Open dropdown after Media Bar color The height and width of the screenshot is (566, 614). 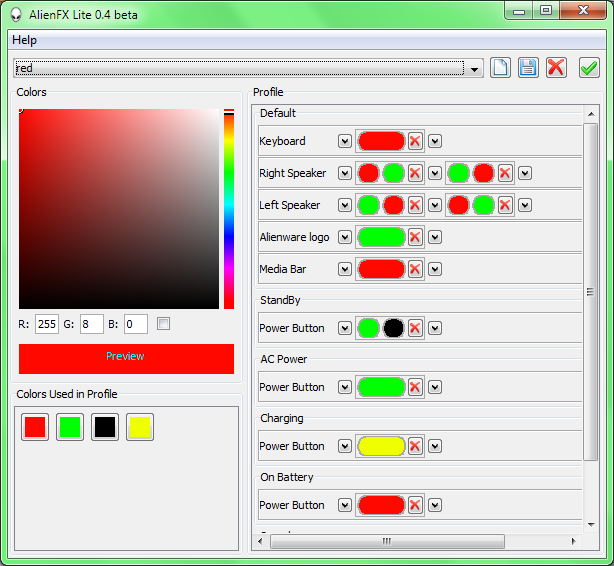coord(435,269)
